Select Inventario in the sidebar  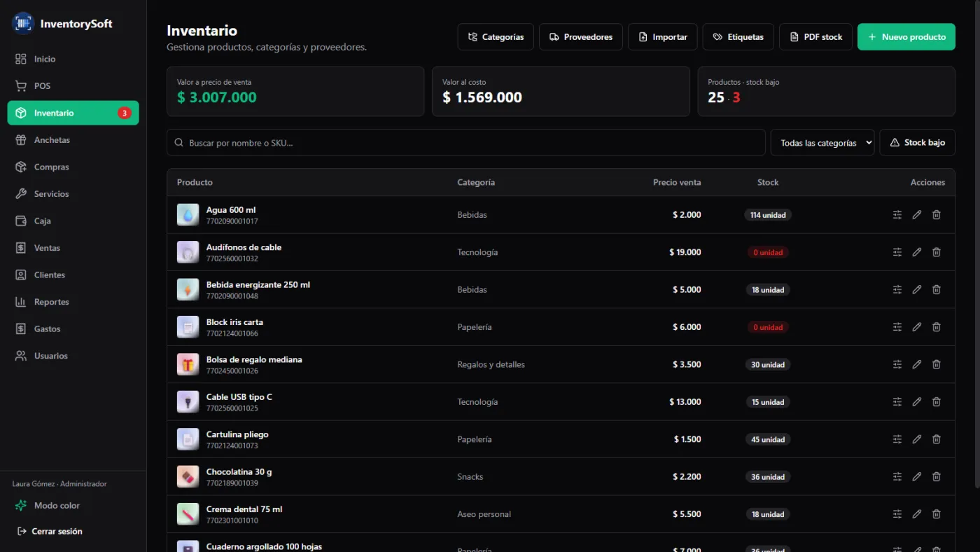73,113
